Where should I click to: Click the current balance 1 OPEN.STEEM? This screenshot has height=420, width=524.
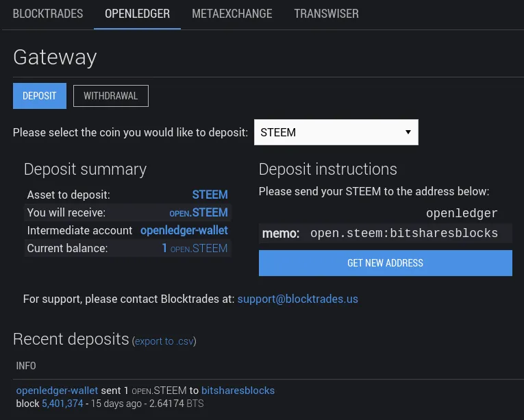click(195, 248)
